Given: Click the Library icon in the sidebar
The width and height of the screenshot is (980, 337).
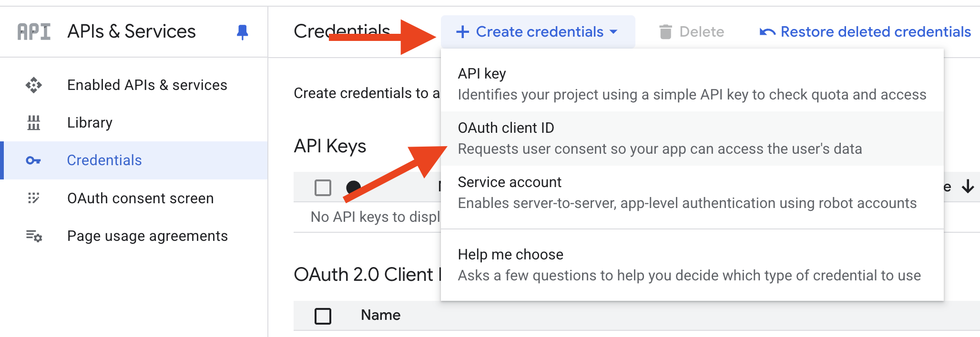Looking at the screenshot, I should coord(33,122).
